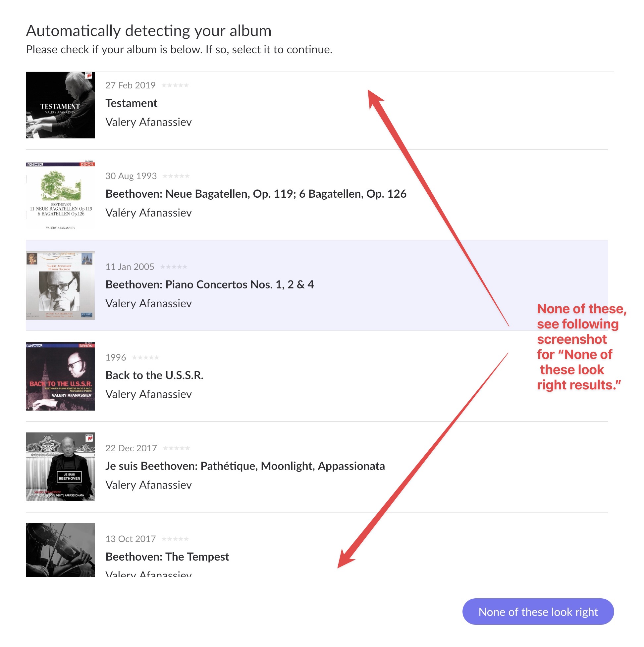Click star rating beside 13 Oct 2017
Image resolution: width=644 pixels, height=647 pixels.
[175, 539]
